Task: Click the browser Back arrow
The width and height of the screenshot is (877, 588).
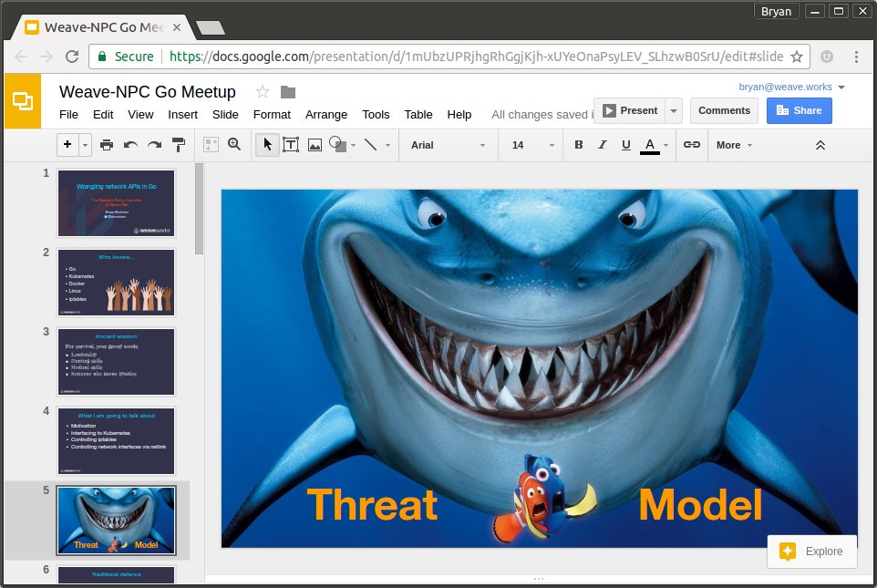Action: (21, 57)
